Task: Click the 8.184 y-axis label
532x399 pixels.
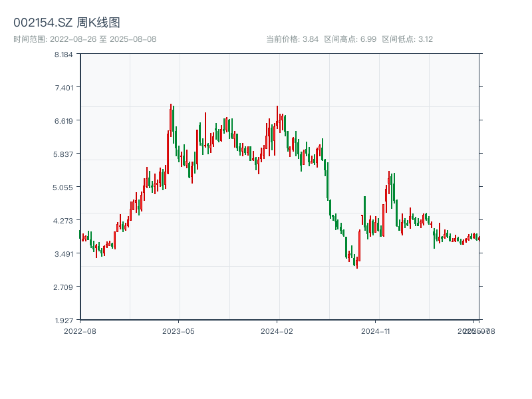Action: point(64,55)
